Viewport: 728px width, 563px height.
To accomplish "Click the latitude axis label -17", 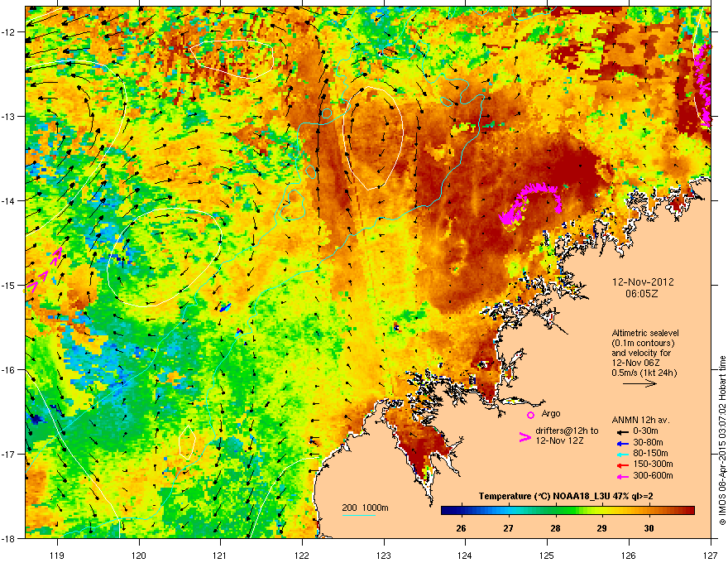I will 8,454.
